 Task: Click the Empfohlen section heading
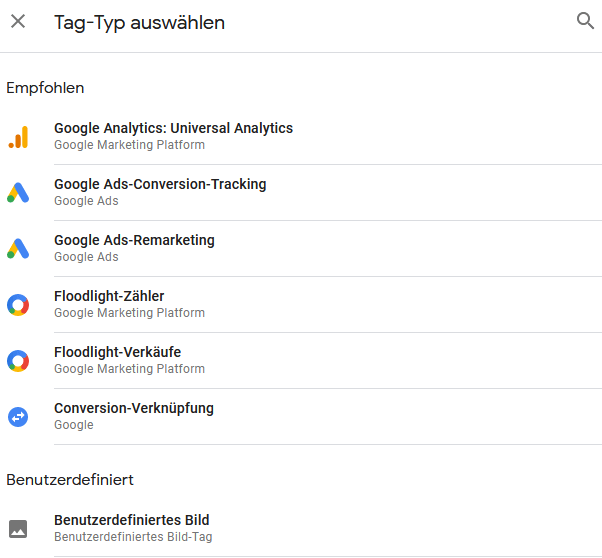(x=45, y=88)
